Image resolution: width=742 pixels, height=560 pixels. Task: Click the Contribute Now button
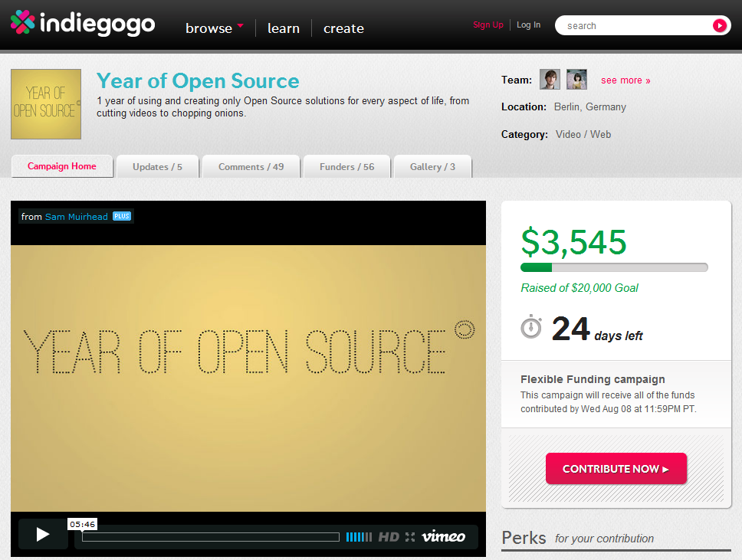[x=616, y=469]
